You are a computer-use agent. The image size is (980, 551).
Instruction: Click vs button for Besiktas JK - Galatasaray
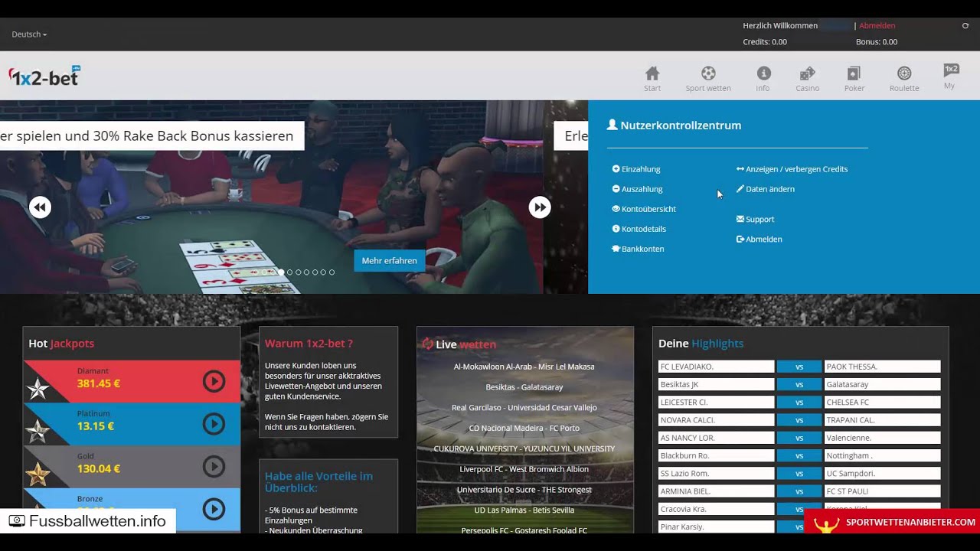pyautogui.click(x=799, y=384)
